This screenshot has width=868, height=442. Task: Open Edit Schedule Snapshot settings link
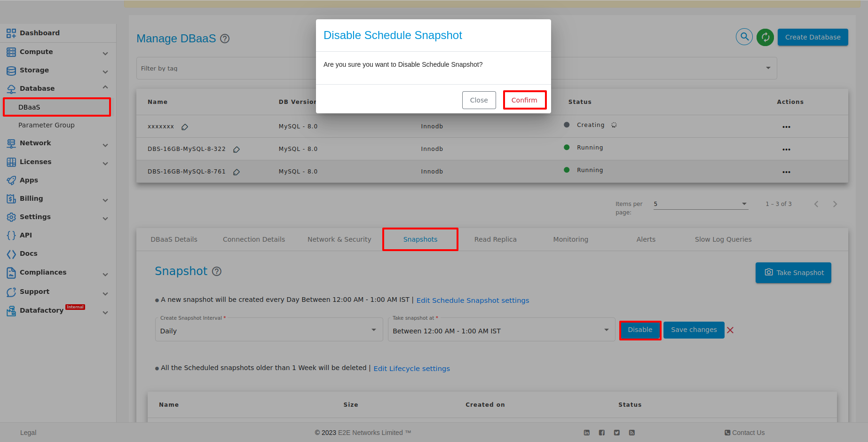click(473, 300)
